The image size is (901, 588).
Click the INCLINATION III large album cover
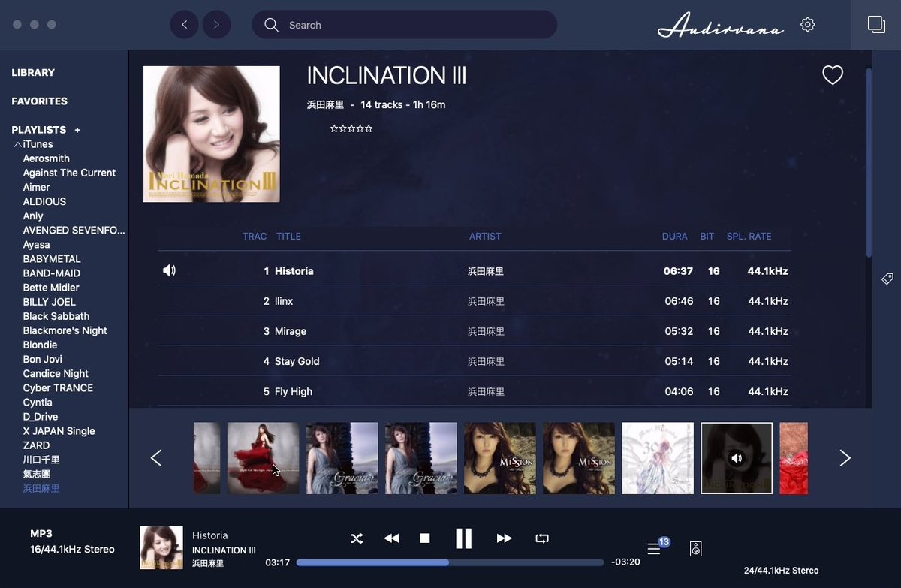point(212,134)
